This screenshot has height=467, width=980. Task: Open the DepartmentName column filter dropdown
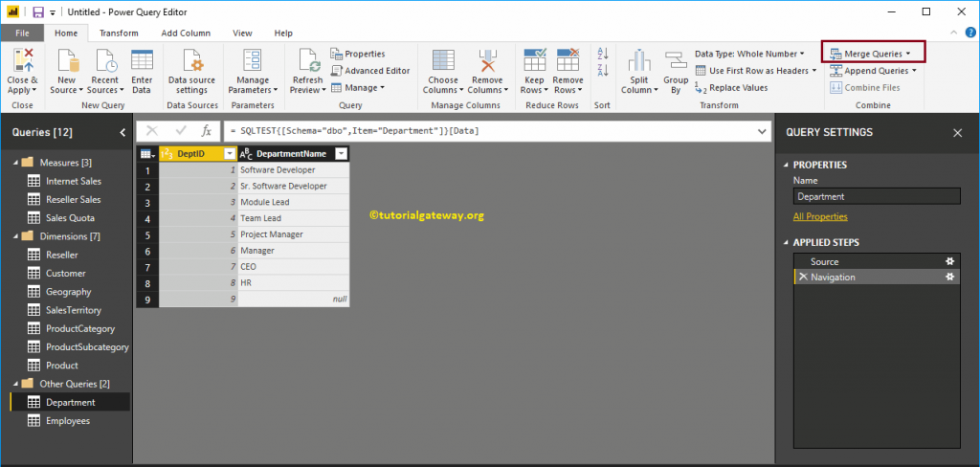342,154
